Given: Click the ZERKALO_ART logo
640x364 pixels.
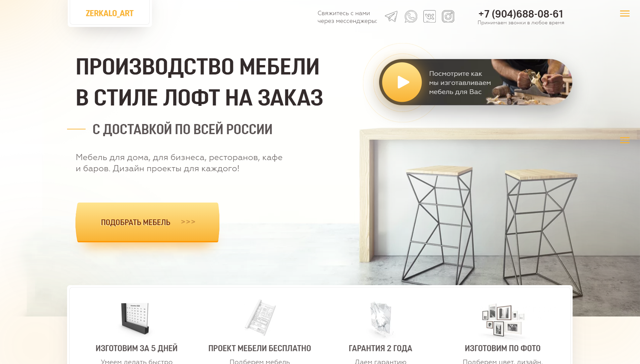Looking at the screenshot, I should point(110,13).
